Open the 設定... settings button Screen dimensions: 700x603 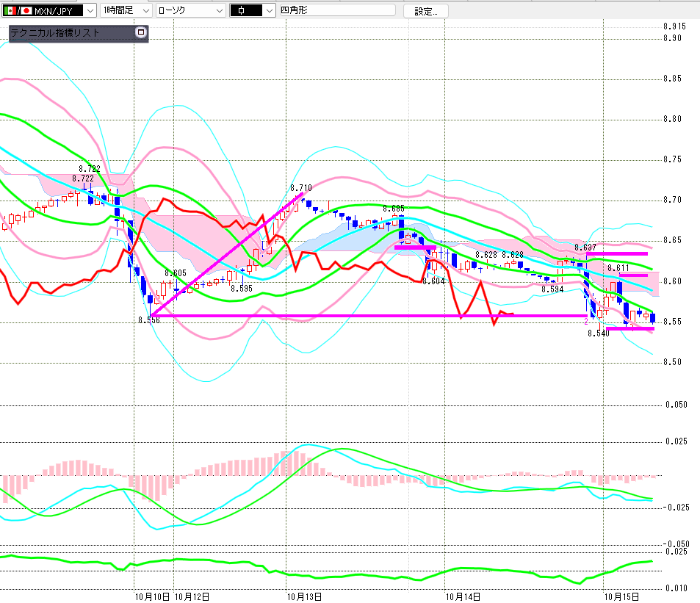(x=425, y=11)
